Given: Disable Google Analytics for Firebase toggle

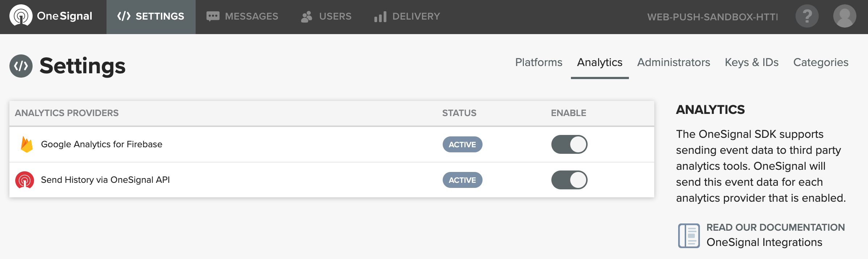Looking at the screenshot, I should tap(569, 144).
